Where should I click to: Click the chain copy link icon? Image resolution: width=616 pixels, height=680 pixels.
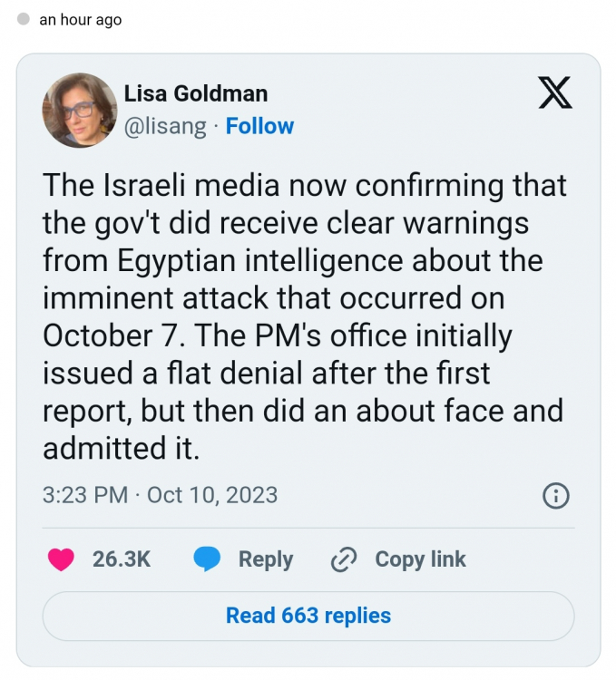[343, 560]
